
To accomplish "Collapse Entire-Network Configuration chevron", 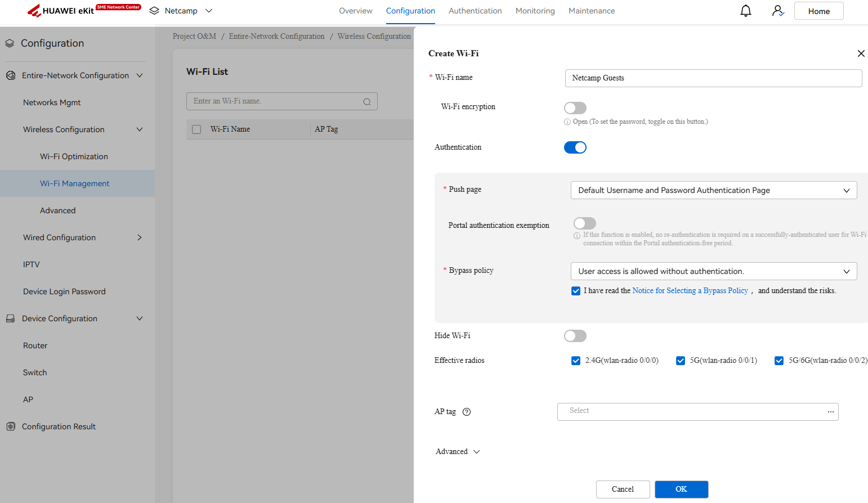I will (140, 75).
